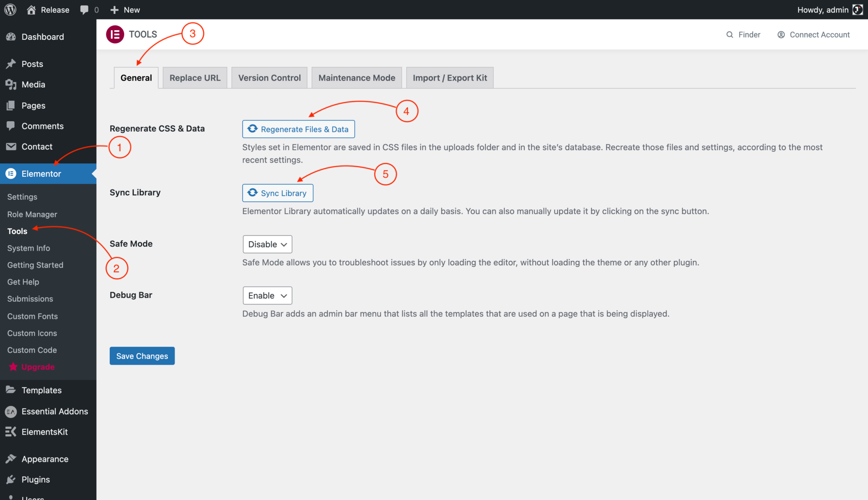Screen dimensions: 868x500
Task: Open the Elementor panel from the sidebar
Action: tap(41, 173)
